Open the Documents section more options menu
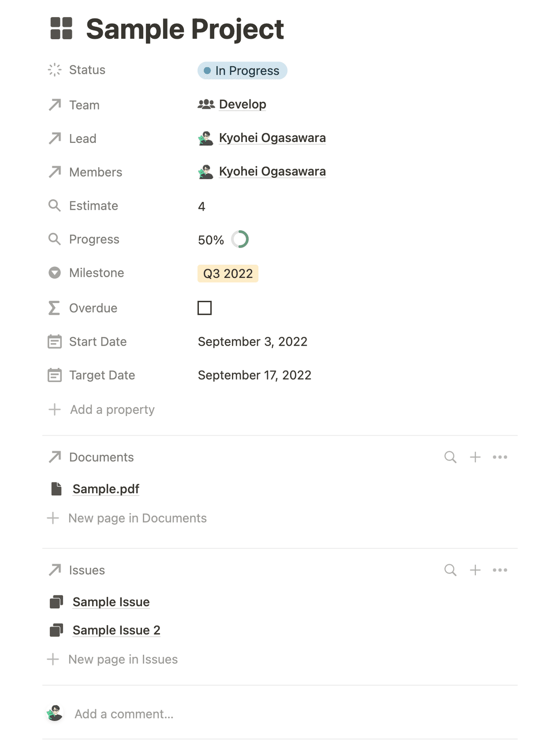 tap(500, 457)
